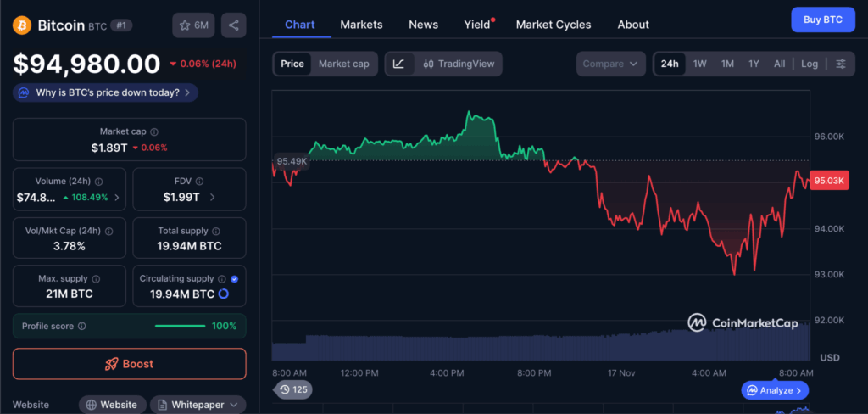Image resolution: width=868 pixels, height=414 pixels.
Task: Click the Analyze button below chart
Action: pos(775,390)
